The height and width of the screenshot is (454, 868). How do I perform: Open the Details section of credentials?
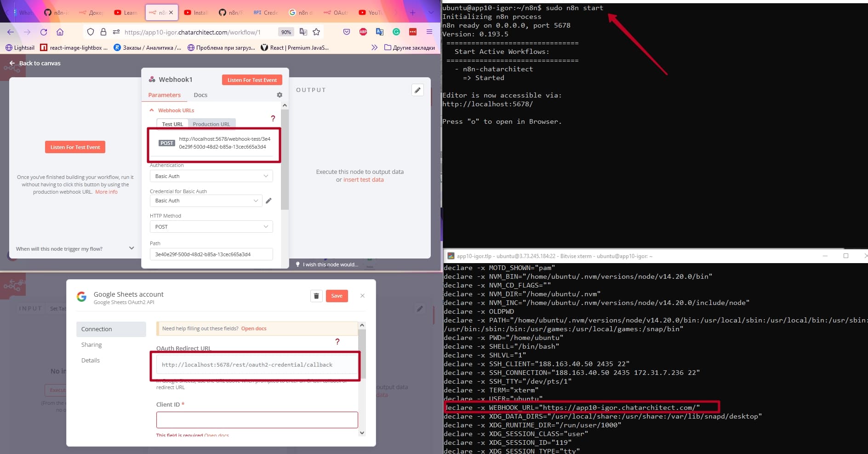click(91, 360)
